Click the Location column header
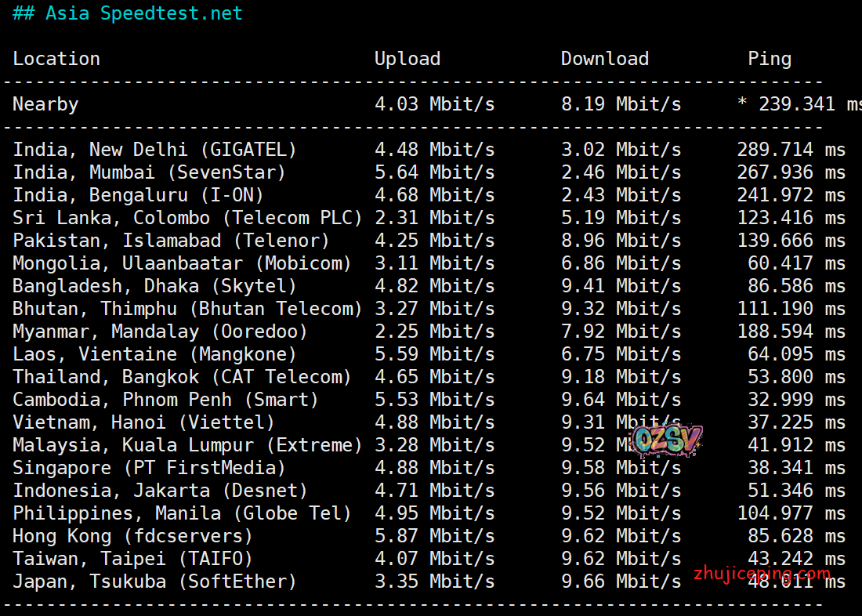 click(56, 59)
